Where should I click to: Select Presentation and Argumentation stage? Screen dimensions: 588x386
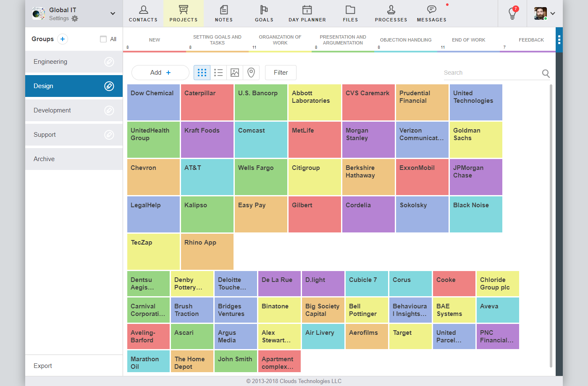[343, 40]
